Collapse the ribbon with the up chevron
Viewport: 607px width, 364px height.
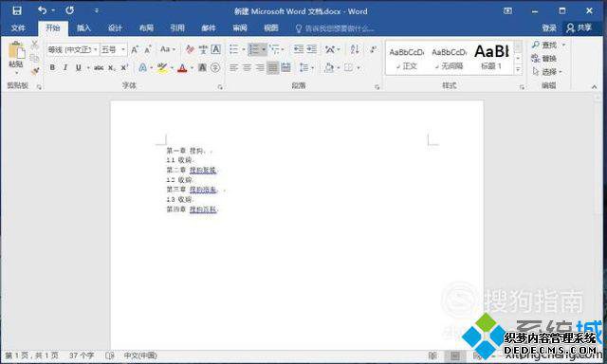tap(595, 87)
